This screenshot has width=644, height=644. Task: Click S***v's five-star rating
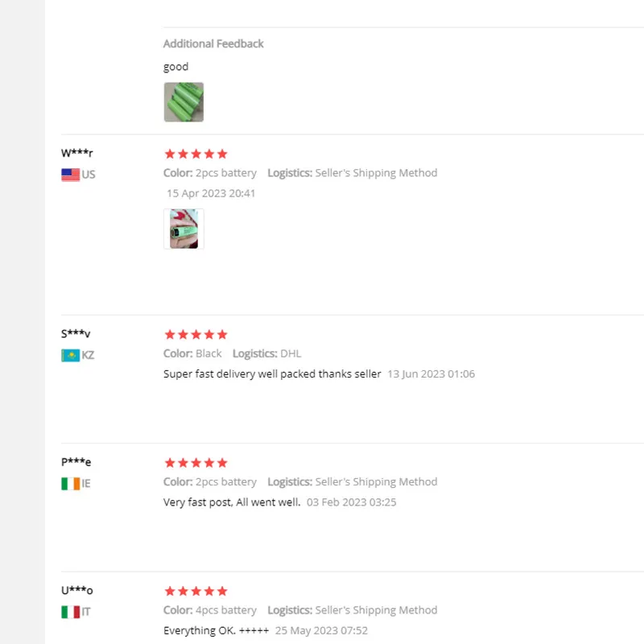(x=196, y=334)
